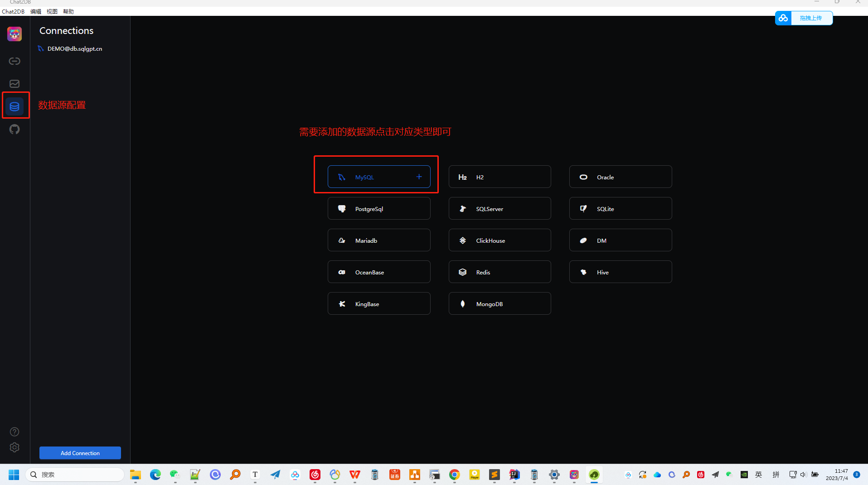Pick the SQLite connection type
The width and height of the screenshot is (868, 485).
pos(621,208)
